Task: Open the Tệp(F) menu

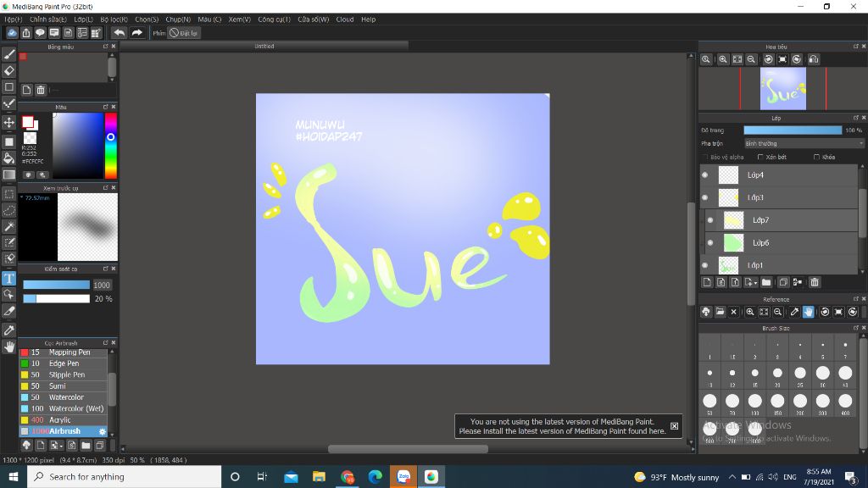Action: click(14, 19)
